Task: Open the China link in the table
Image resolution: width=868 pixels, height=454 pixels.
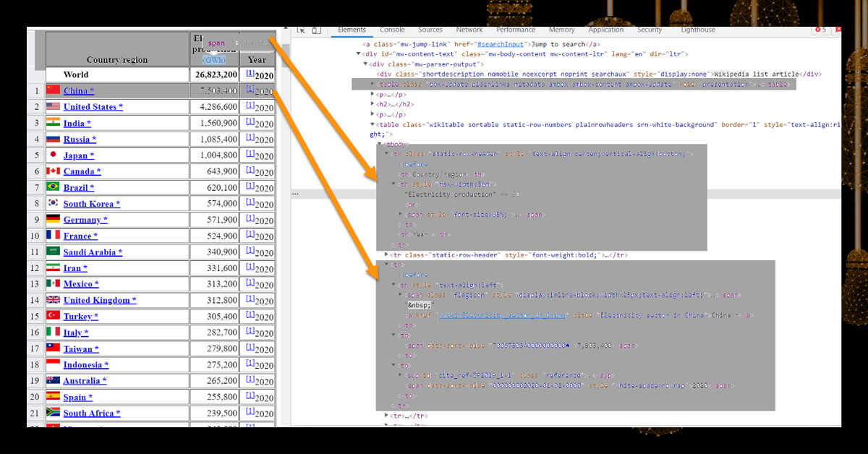Action: pyautogui.click(x=78, y=90)
